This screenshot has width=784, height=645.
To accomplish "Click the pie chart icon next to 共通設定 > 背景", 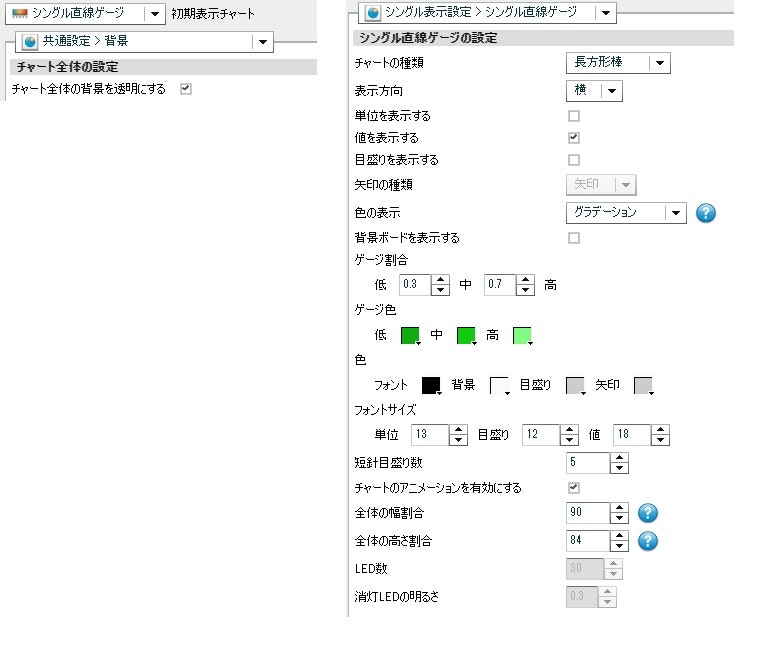I will (30, 42).
